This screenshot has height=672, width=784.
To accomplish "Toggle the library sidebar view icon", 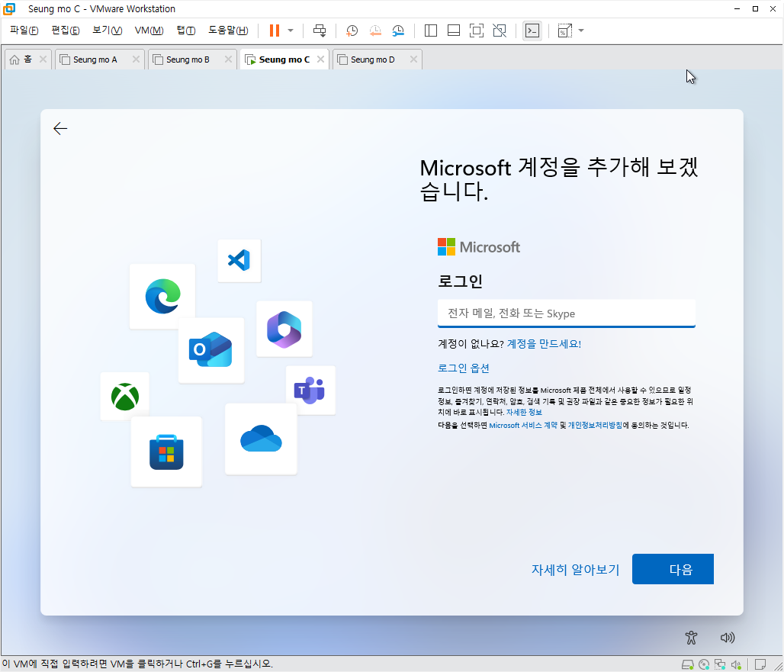I will [x=430, y=31].
